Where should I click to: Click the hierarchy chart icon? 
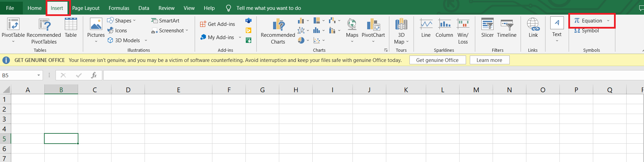(x=317, y=21)
